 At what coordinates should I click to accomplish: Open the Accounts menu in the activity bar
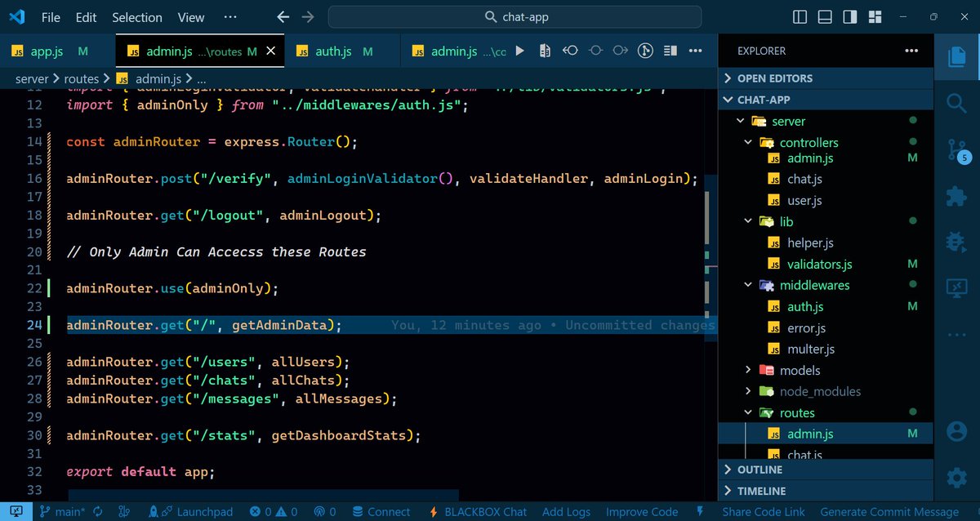pyautogui.click(x=956, y=430)
